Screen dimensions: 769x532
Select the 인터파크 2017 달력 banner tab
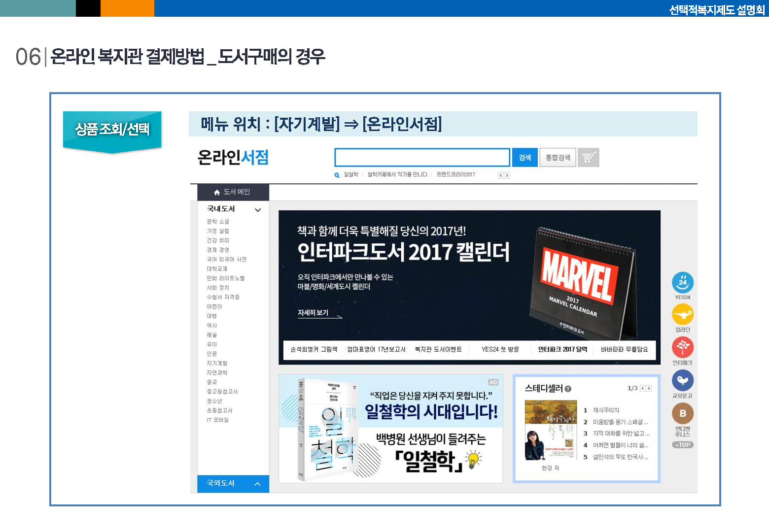point(562,349)
